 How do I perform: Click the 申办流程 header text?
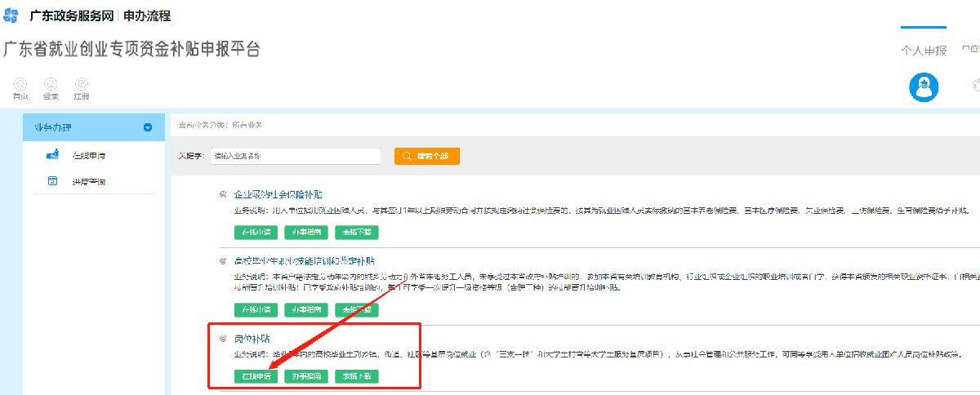(x=147, y=16)
